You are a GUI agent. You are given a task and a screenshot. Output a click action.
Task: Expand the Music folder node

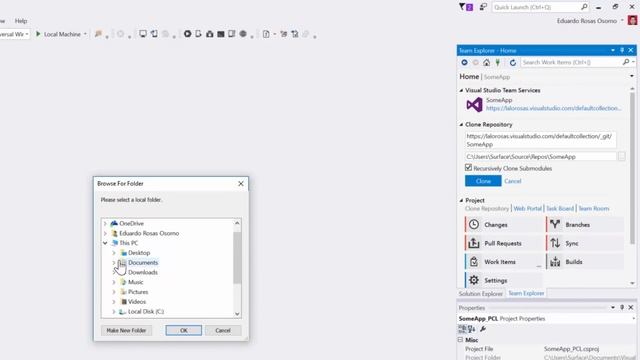(x=114, y=282)
